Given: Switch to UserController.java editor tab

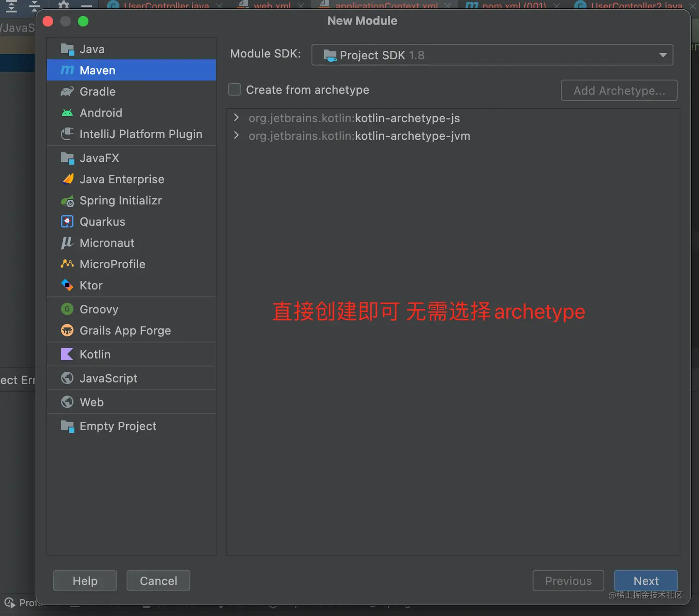Looking at the screenshot, I should pyautogui.click(x=166, y=6).
